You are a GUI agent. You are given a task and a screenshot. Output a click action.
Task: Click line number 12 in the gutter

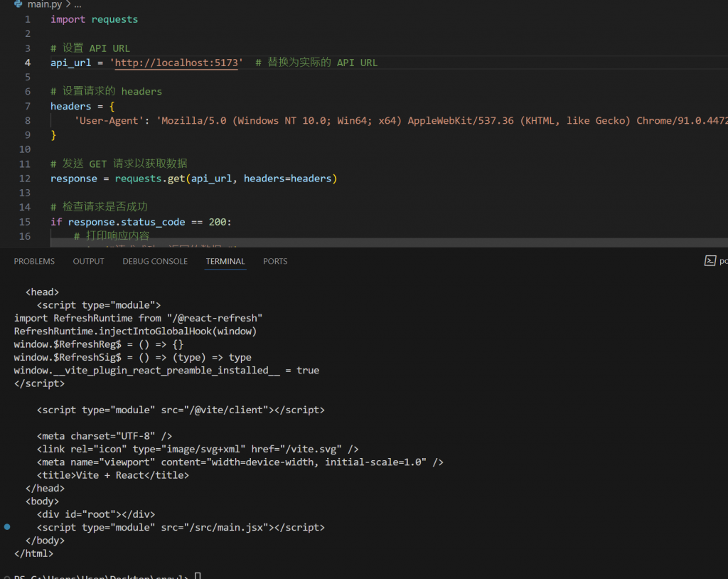pos(25,179)
